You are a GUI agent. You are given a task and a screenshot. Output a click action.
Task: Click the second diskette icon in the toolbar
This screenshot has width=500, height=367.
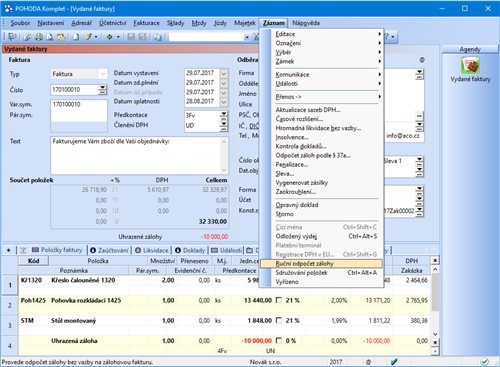142,37
